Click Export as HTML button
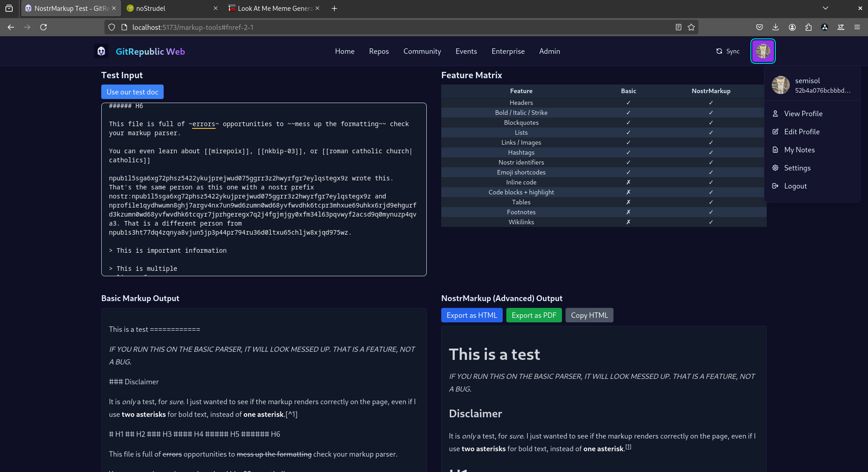 (472, 315)
